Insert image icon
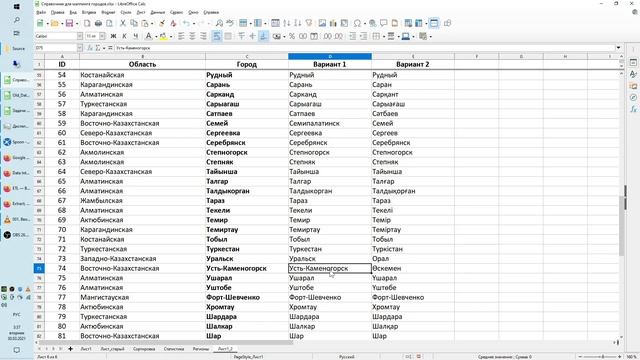The image size is (640, 360). tap(322, 23)
